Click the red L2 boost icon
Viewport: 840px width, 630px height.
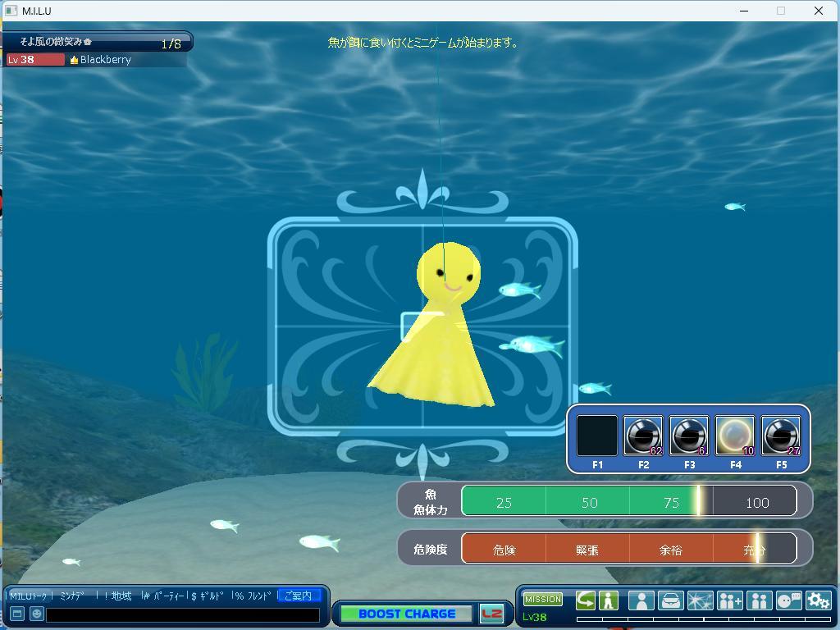tap(491, 614)
